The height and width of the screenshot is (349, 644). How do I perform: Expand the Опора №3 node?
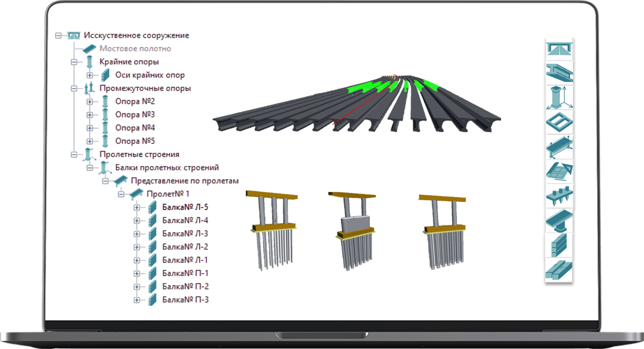[x=90, y=115]
